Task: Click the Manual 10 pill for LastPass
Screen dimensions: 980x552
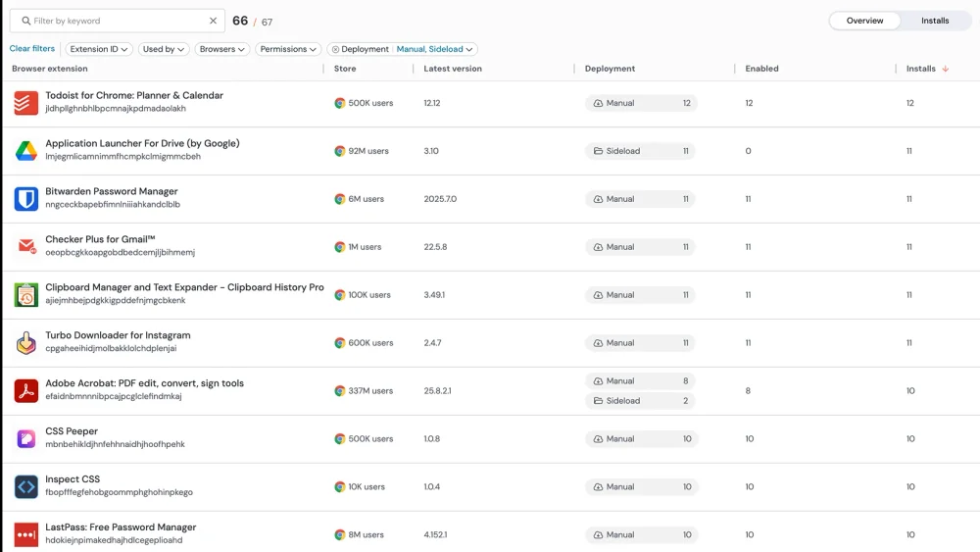Action: 641,535
